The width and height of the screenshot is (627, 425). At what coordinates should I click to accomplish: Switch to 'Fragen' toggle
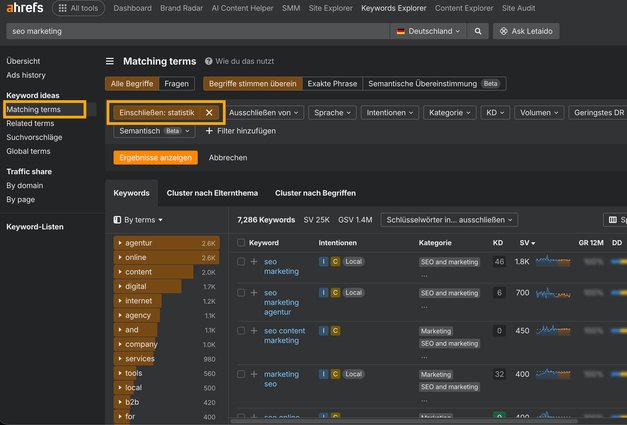click(x=176, y=84)
